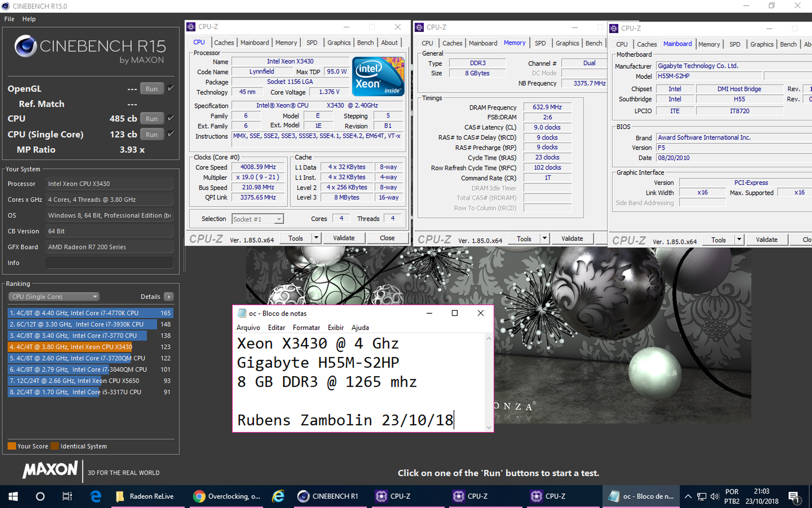Viewport: 812px width, 508px height.
Task: Open Internet Explorer from taskbar
Action: tap(279, 496)
